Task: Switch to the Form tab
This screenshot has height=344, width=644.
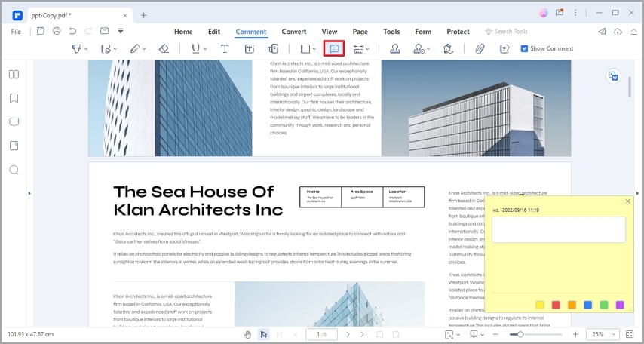Action: (x=423, y=32)
